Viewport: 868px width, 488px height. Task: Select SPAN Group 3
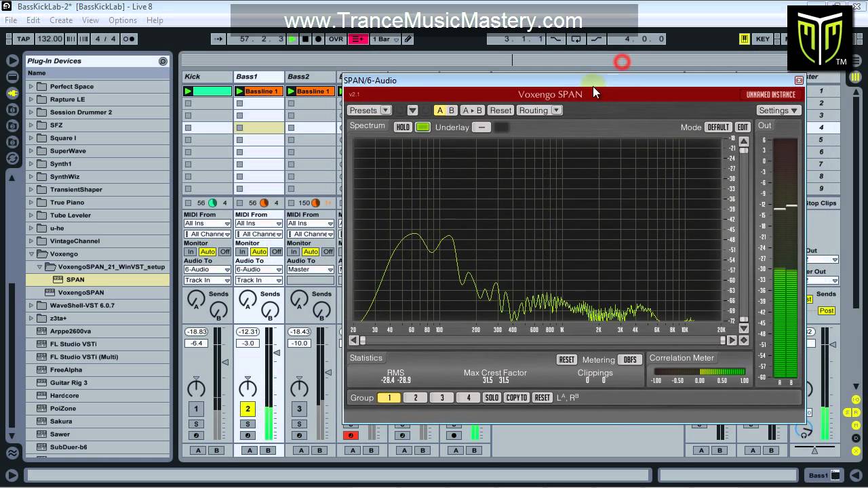point(442,398)
